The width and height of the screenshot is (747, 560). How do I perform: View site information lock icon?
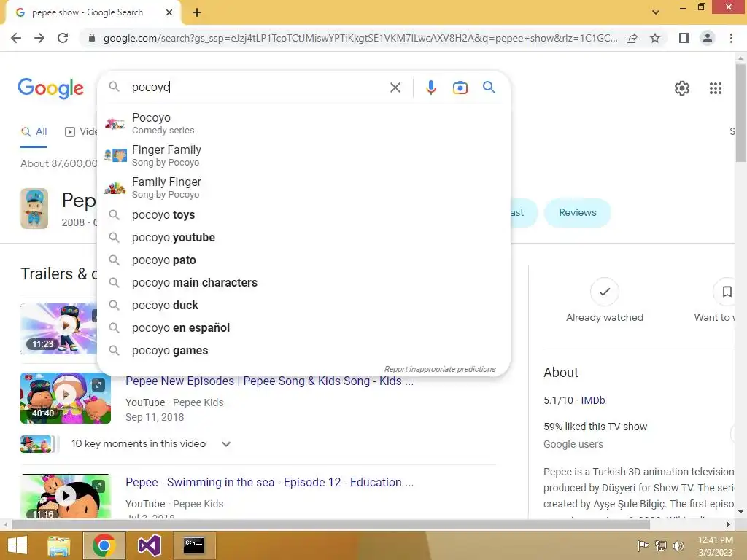point(92,38)
